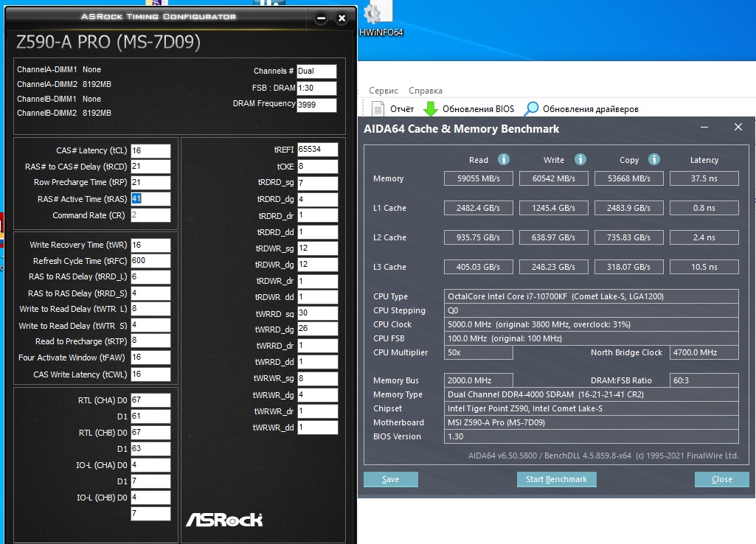Click the CPU Type value i7-10700KF
Screen dimensions: 756x544
click(x=591, y=296)
